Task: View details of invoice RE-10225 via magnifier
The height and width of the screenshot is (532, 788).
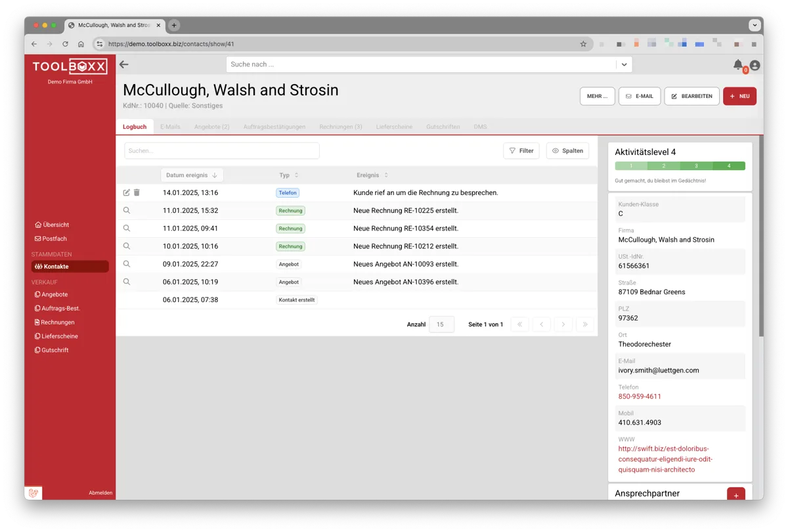Action: [127, 210]
